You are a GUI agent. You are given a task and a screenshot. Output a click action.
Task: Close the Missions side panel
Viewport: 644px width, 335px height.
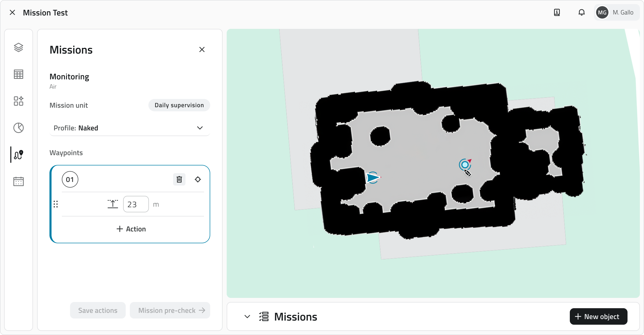202,49
